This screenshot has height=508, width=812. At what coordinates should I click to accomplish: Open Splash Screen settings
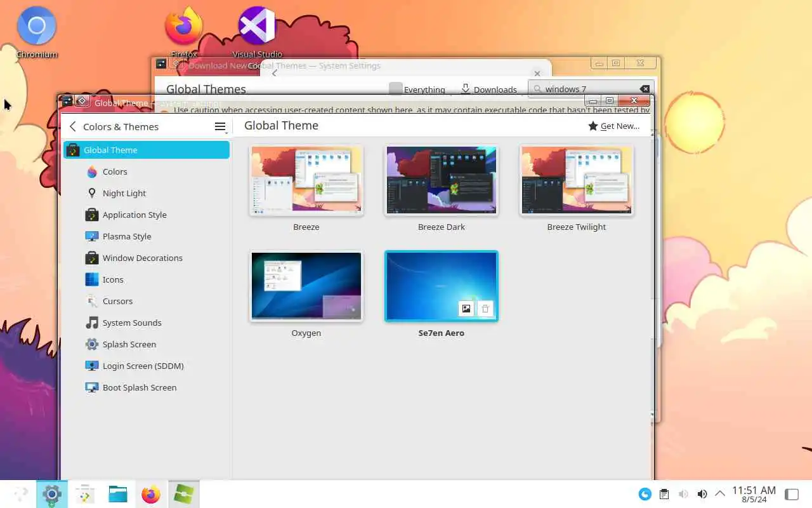click(147, 344)
